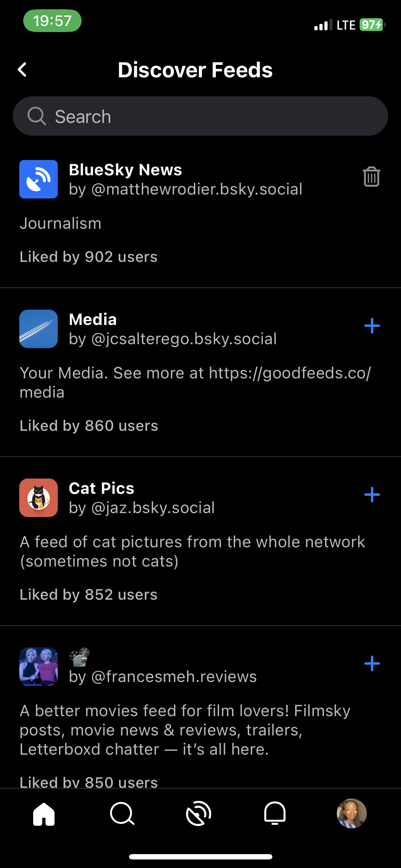Open the BlueSky News feed title
This screenshot has width=401, height=868.
click(x=125, y=170)
